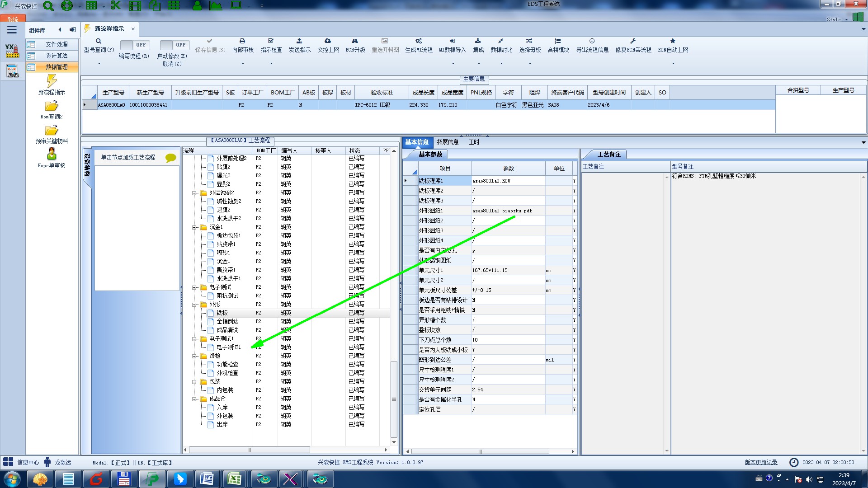Collapse the 沉金1 tree folder

click(194, 227)
